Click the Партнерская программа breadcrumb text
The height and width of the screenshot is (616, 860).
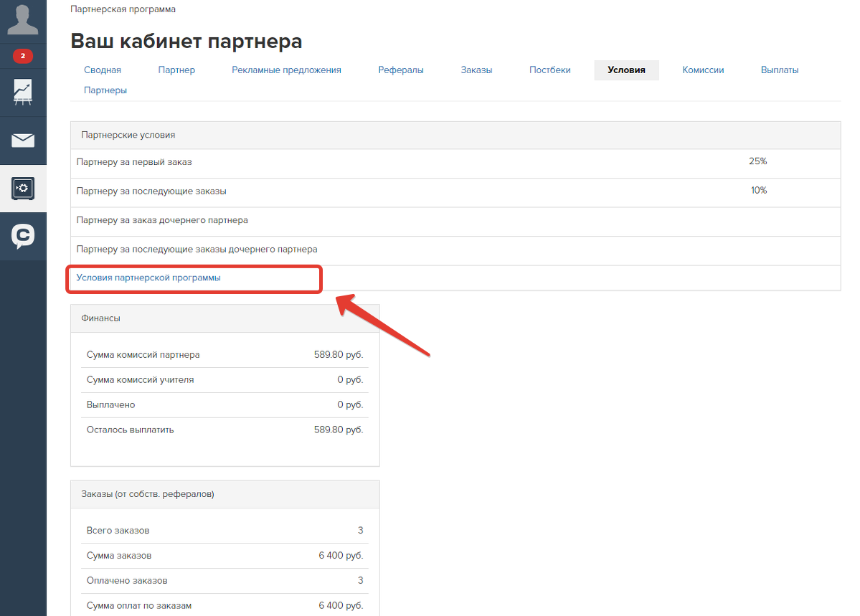(123, 9)
